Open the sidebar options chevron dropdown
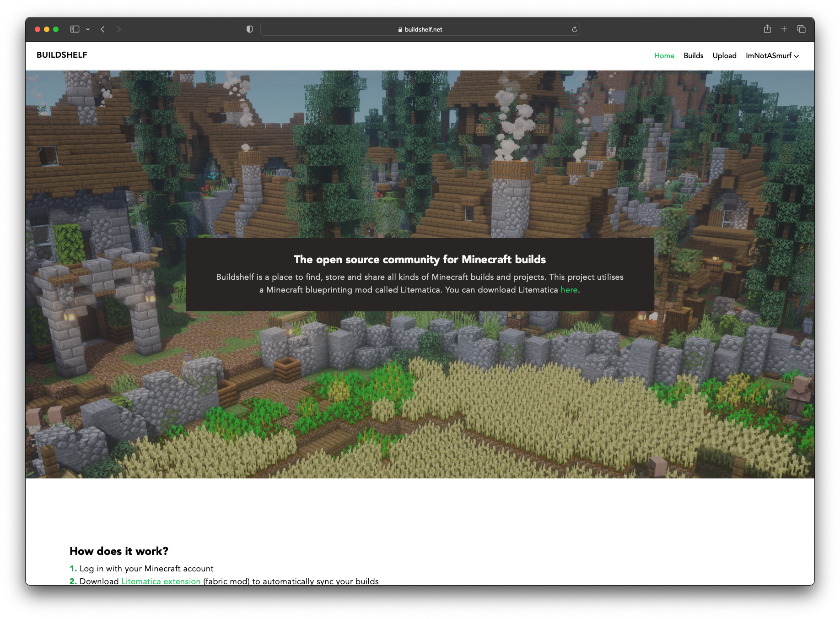The width and height of the screenshot is (840, 619). (x=88, y=29)
